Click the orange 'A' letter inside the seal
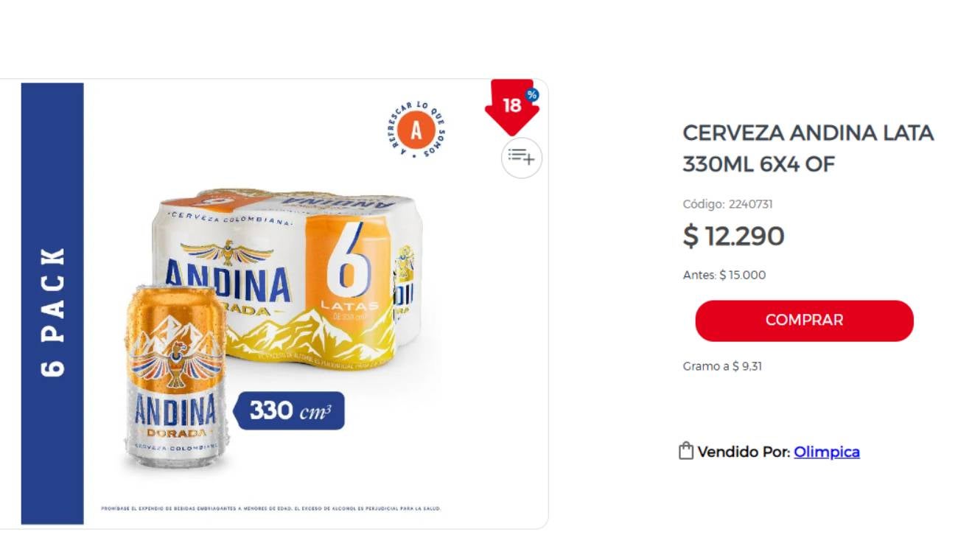958x560 pixels. (x=417, y=130)
